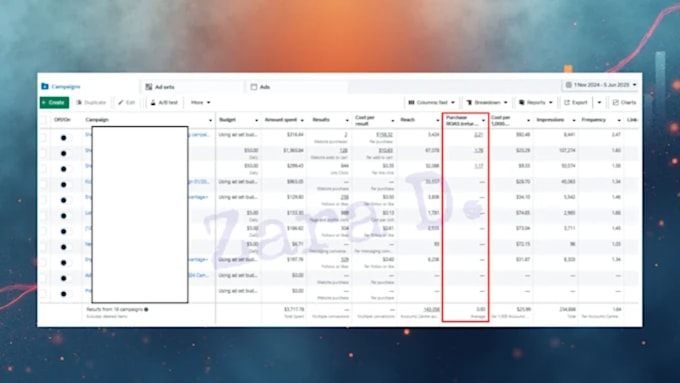Open the Reports menu
This screenshot has width=680, height=383.
click(536, 103)
